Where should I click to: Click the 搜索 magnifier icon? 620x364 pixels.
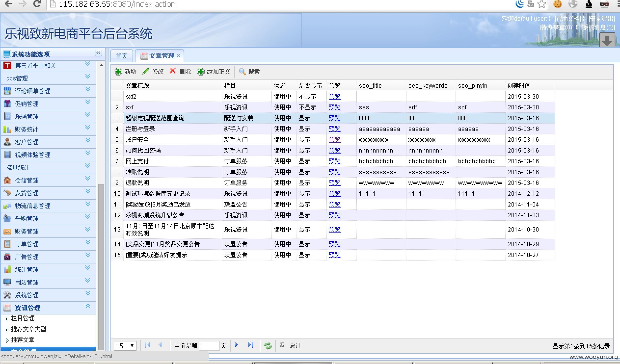242,72
